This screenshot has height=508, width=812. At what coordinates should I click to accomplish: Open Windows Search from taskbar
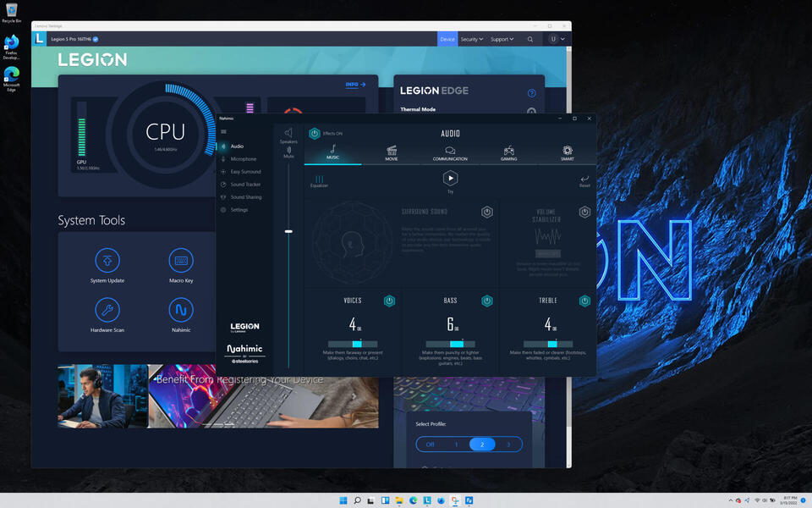(x=357, y=500)
